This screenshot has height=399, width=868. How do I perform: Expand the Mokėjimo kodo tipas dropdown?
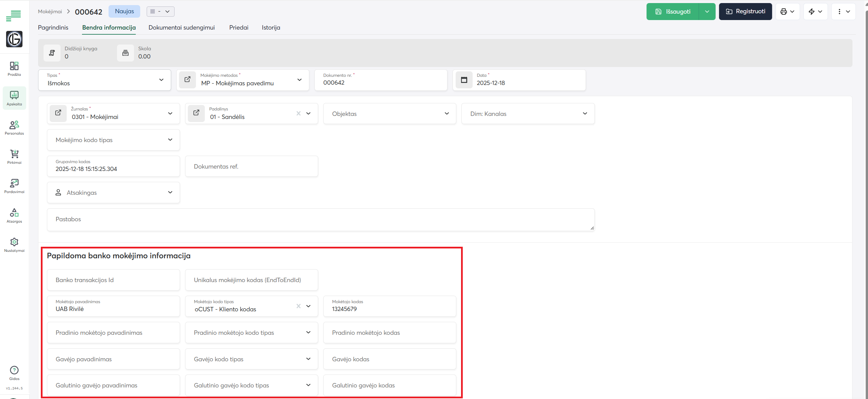(x=170, y=140)
